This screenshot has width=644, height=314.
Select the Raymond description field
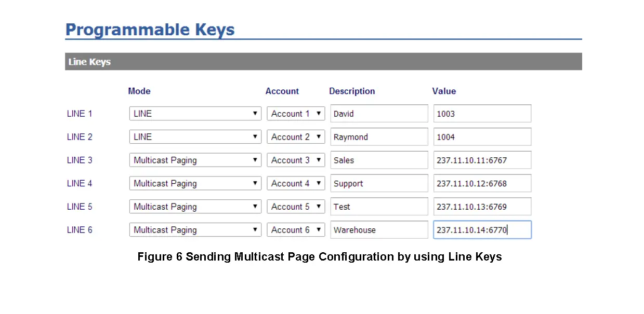click(379, 136)
